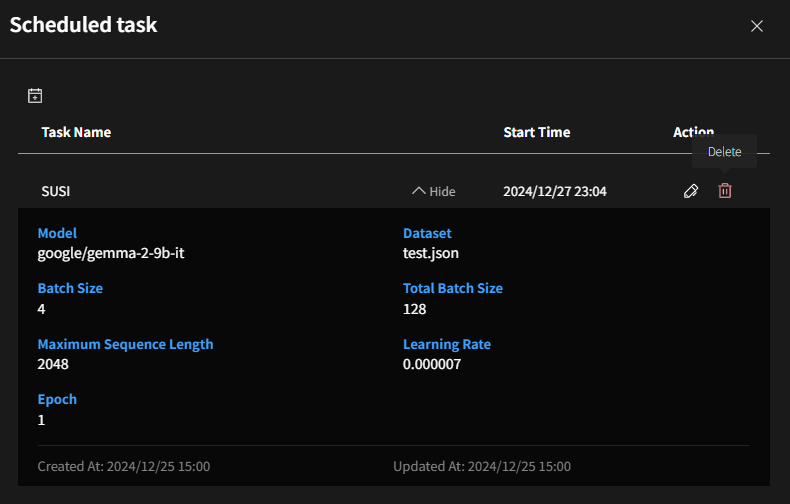Click the add scheduled task calendar icon

(35, 96)
